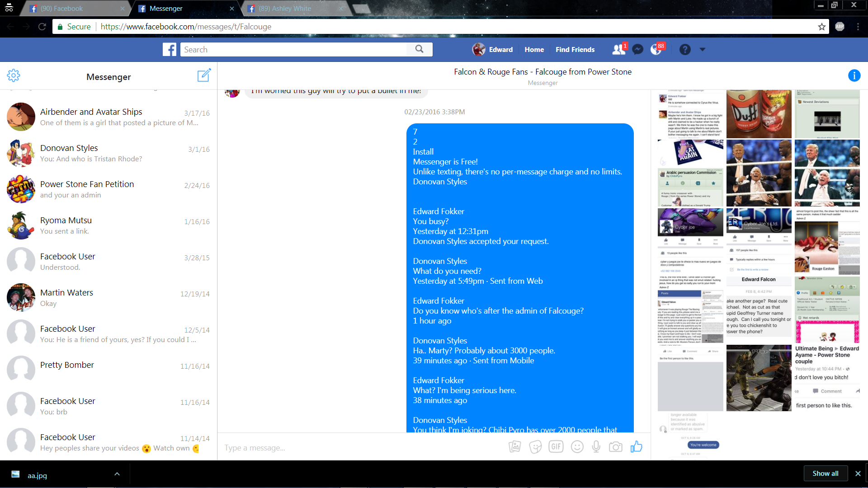Expand options for aa.jpg download

117,474
